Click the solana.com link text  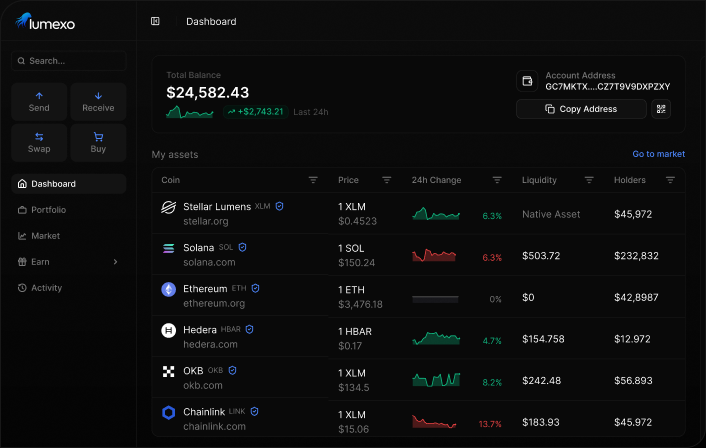209,262
